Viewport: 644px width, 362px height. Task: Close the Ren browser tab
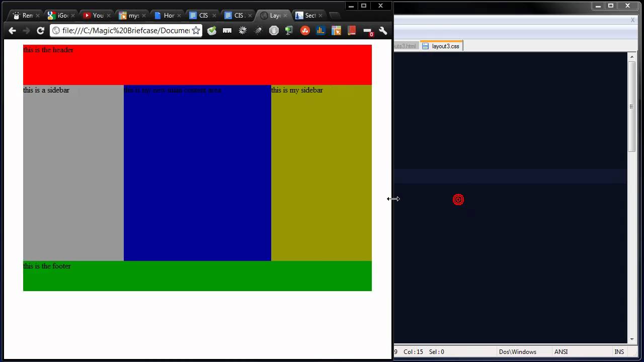click(x=37, y=16)
